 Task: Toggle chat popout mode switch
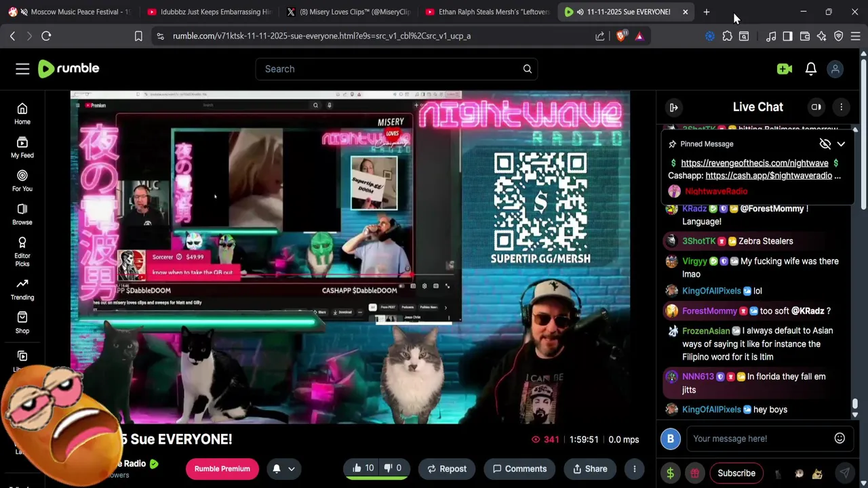[x=816, y=107]
